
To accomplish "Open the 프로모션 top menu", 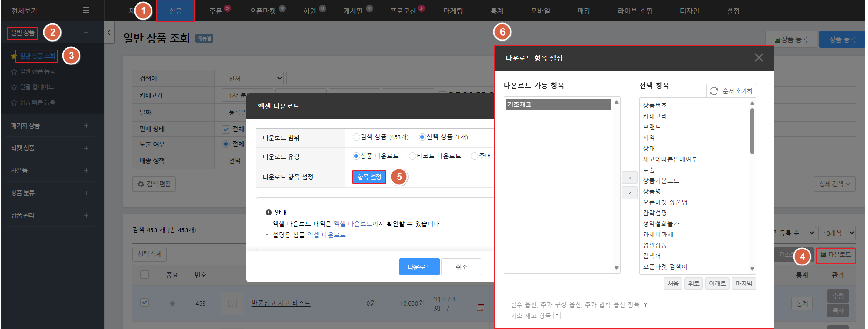I will point(403,11).
